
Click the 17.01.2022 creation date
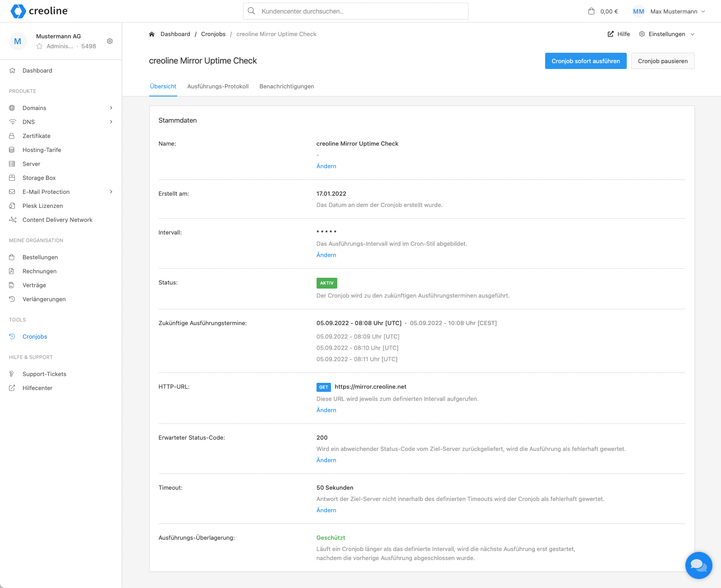coord(331,194)
